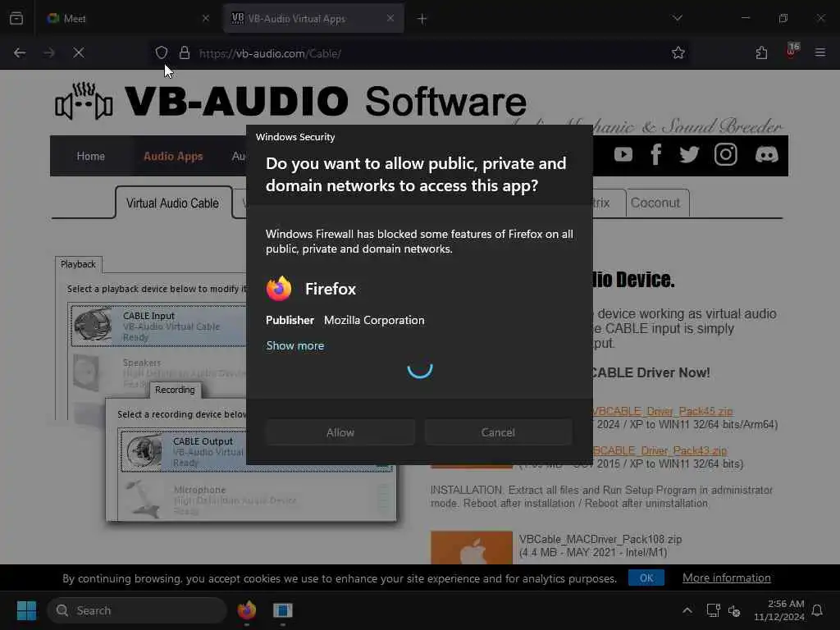The image size is (840, 630).
Task: Click the Playback tab in screenshot image
Action: pos(78,264)
